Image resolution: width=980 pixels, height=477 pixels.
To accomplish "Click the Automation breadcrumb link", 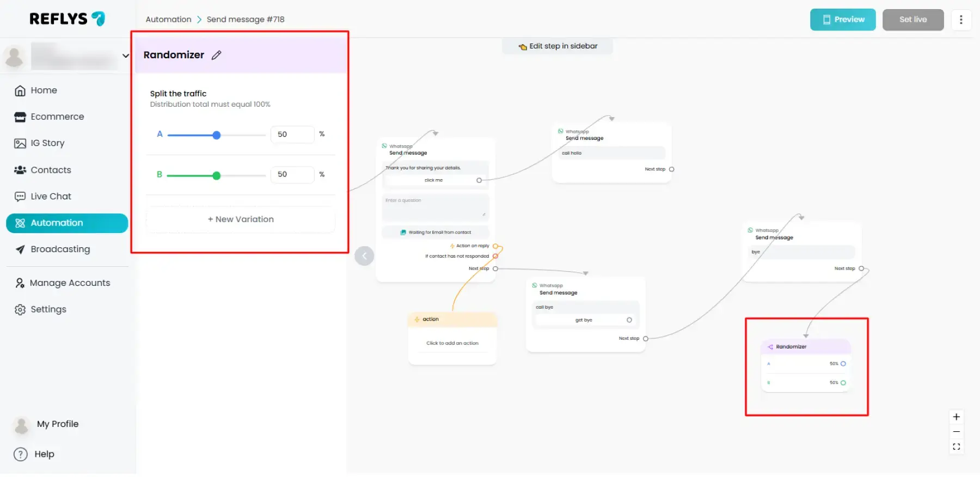I will point(168,20).
